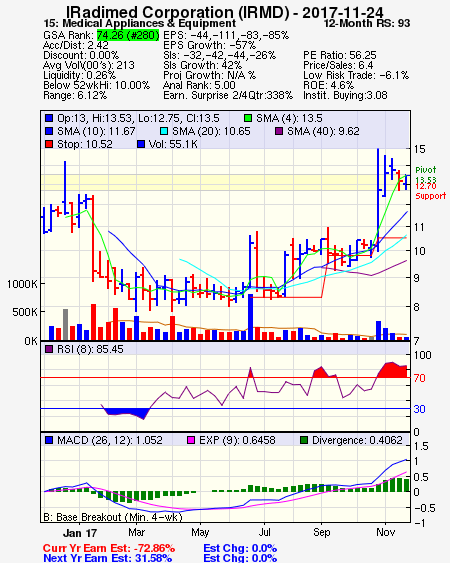Screen dimensions: 450x563
Task: Click the Low Risk Trade: -6.1% value
Action: (356, 75)
